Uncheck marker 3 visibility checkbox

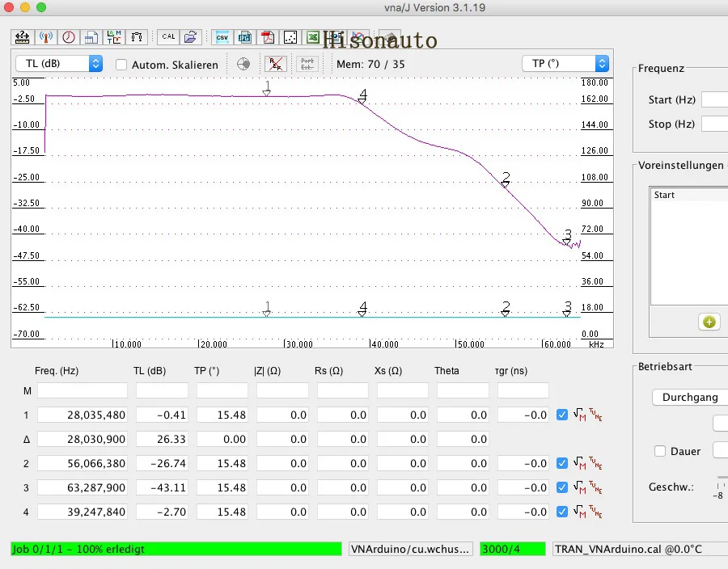(x=562, y=487)
